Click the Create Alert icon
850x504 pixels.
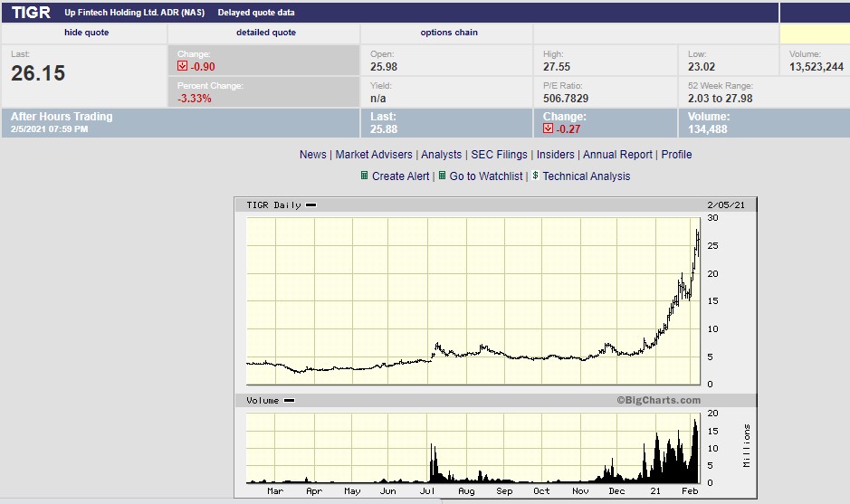tap(364, 176)
